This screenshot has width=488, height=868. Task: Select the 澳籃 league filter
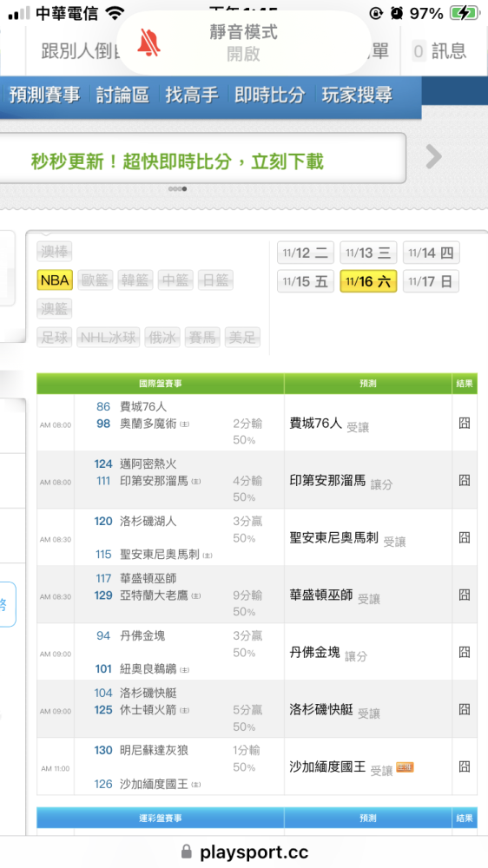coord(55,308)
